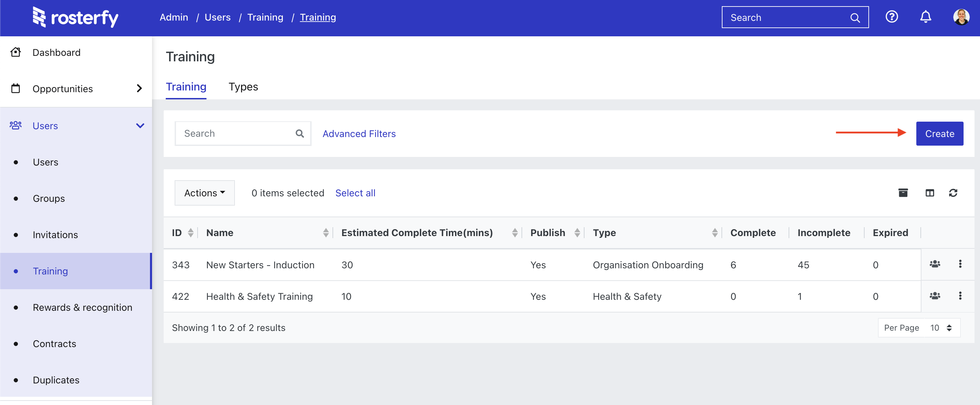Click the Complete column header
The width and height of the screenshot is (980, 405).
click(753, 233)
